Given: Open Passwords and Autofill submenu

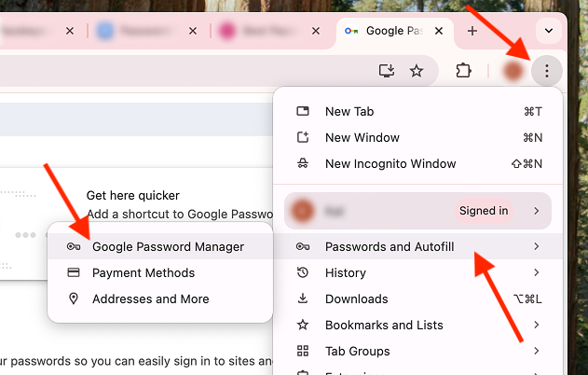Looking at the screenshot, I should coord(417,246).
